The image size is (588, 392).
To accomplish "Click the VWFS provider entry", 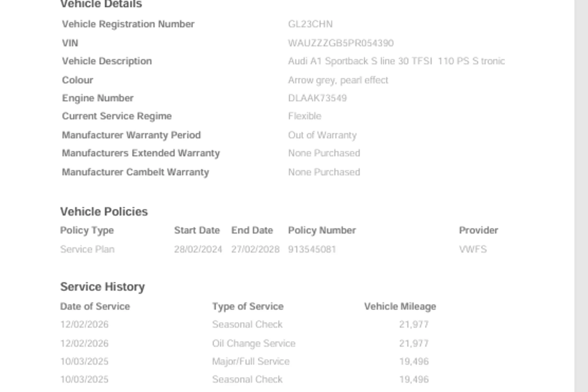I will (x=473, y=249).
